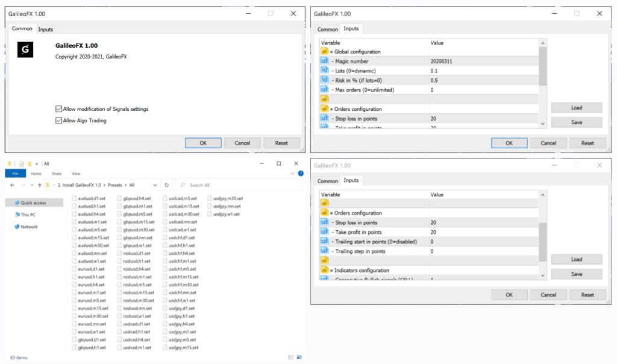Screen dimensions: 617x364
Task: Select the file gbpusd,m15.set
Action: 136,222
